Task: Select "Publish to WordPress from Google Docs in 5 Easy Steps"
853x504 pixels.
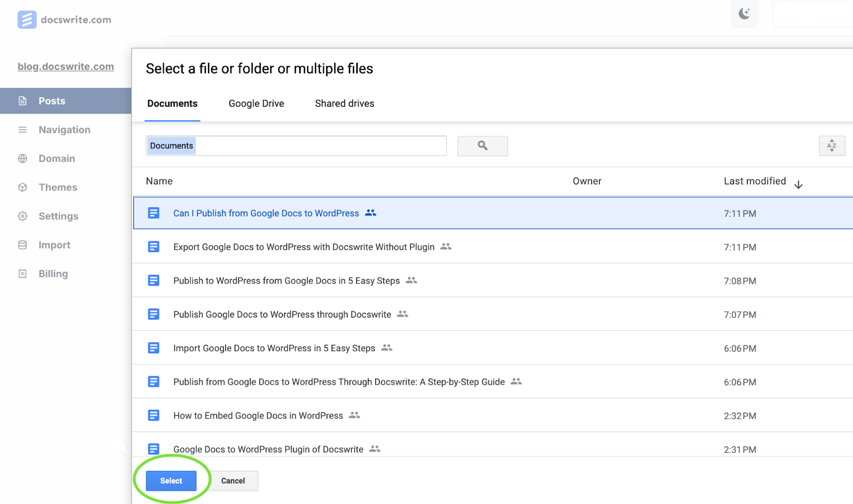Action: pos(286,280)
